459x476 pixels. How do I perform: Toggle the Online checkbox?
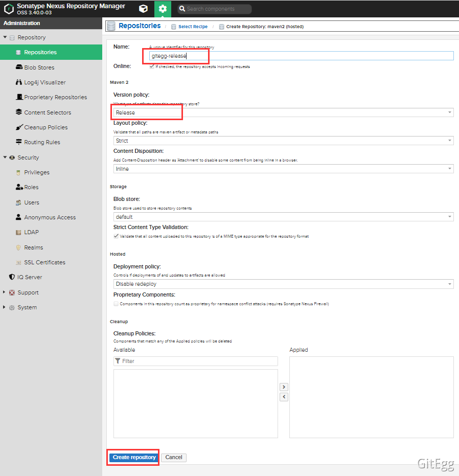152,66
